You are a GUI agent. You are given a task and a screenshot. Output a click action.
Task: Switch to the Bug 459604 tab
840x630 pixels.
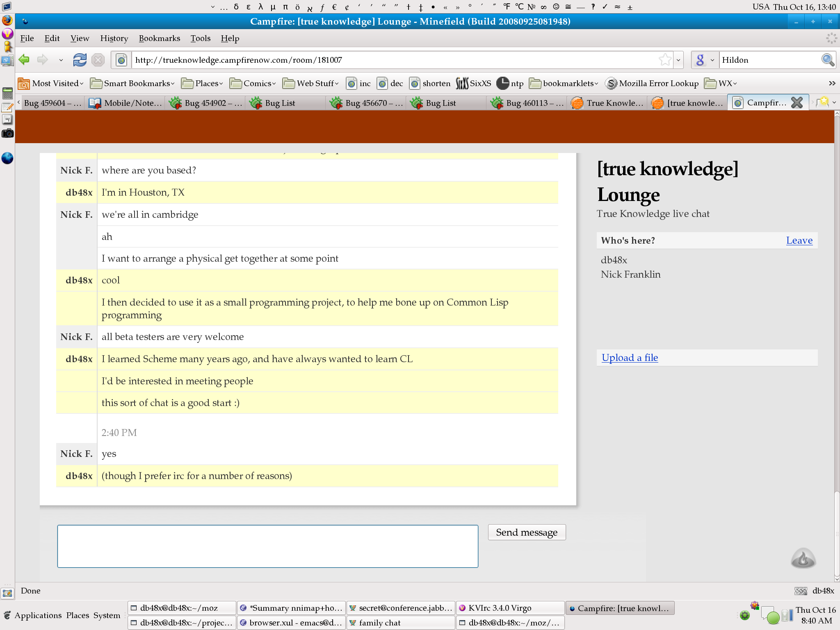(52, 103)
